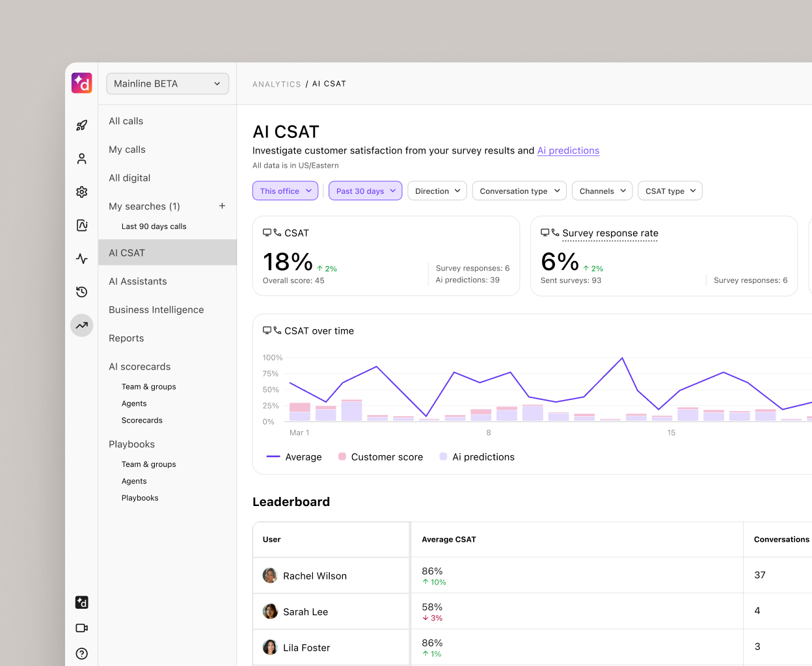
Task: Open the Conversation type dropdown
Action: point(519,191)
